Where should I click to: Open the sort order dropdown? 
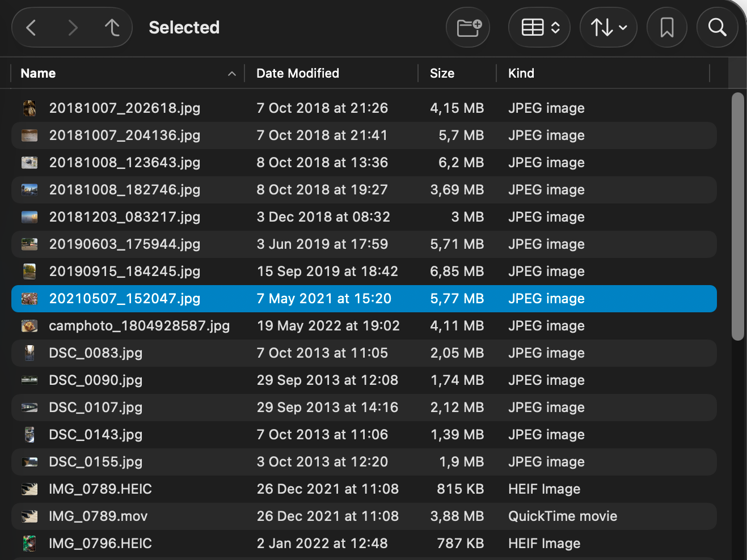pyautogui.click(x=608, y=27)
